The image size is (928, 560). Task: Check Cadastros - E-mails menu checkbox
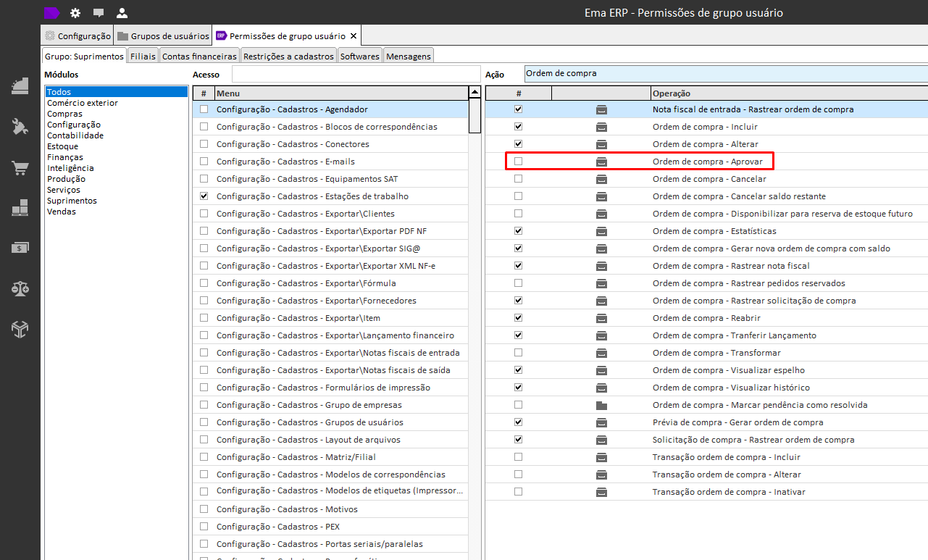click(204, 161)
